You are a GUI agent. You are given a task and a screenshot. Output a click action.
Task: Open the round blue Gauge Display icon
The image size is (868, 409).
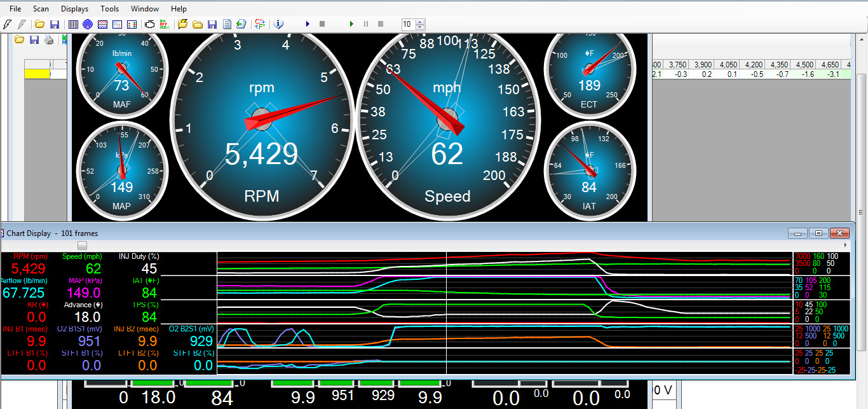[x=88, y=24]
